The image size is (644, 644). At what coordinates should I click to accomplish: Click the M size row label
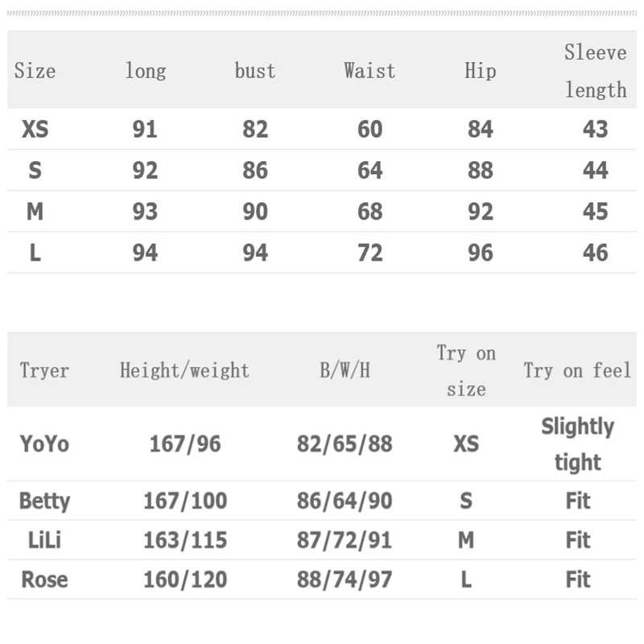[x=35, y=212]
